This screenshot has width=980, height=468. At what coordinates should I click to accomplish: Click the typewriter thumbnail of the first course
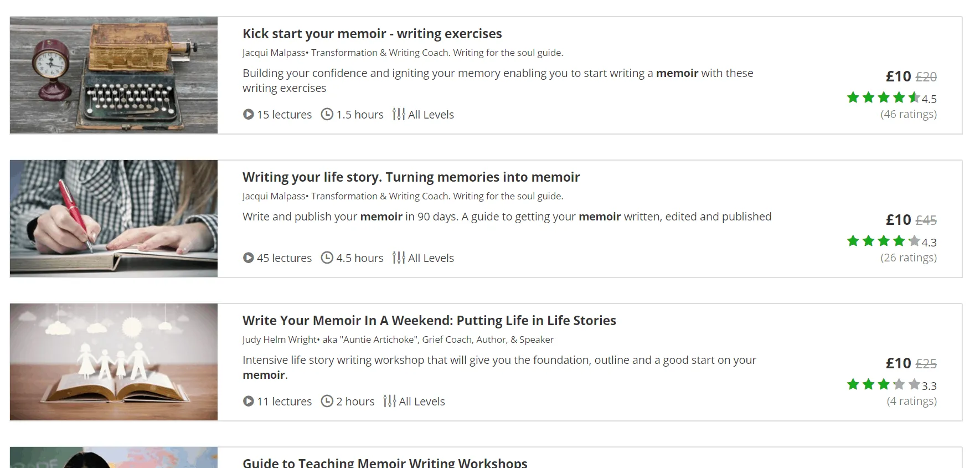pos(114,75)
